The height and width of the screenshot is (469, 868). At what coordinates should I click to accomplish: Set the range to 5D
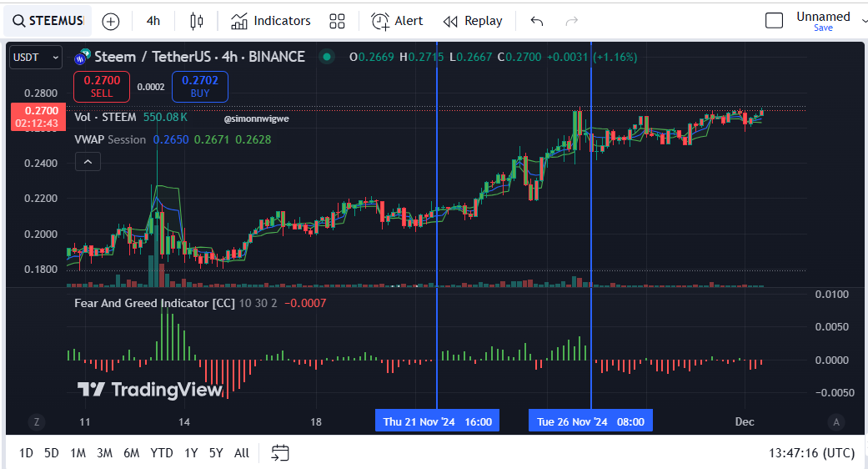(x=52, y=453)
